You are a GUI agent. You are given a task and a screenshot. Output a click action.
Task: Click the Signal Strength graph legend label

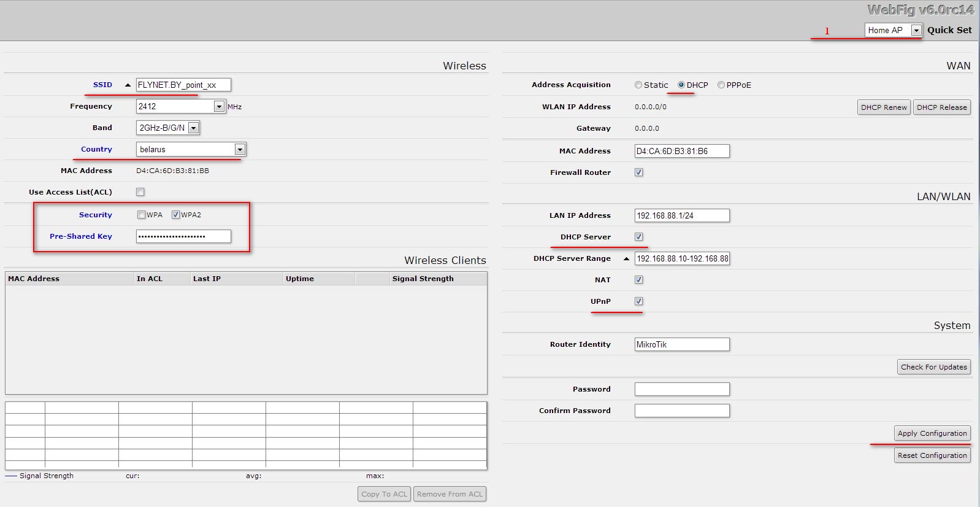[47, 476]
